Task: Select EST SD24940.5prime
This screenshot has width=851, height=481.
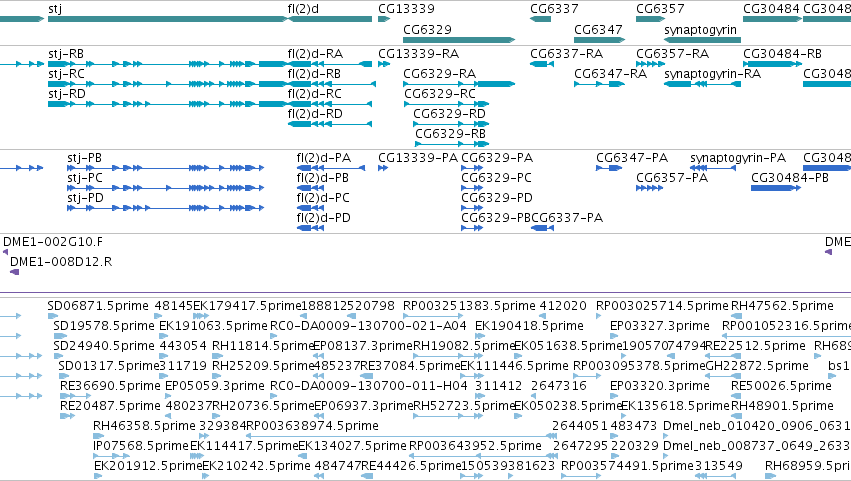Action: 104,346
